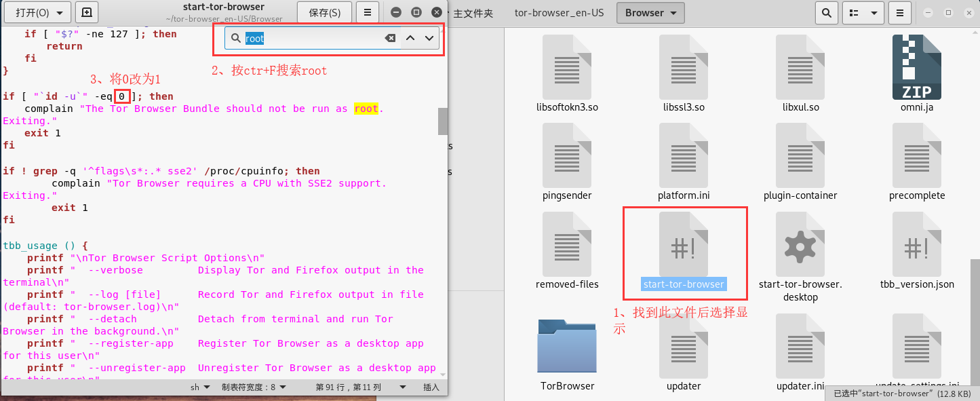This screenshot has width=980, height=401.
Task: Select the plugin-container file
Action: point(800,155)
